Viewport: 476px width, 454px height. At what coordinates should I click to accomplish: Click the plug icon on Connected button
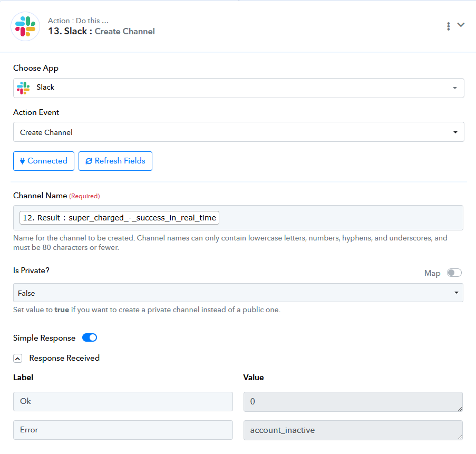[x=22, y=161]
